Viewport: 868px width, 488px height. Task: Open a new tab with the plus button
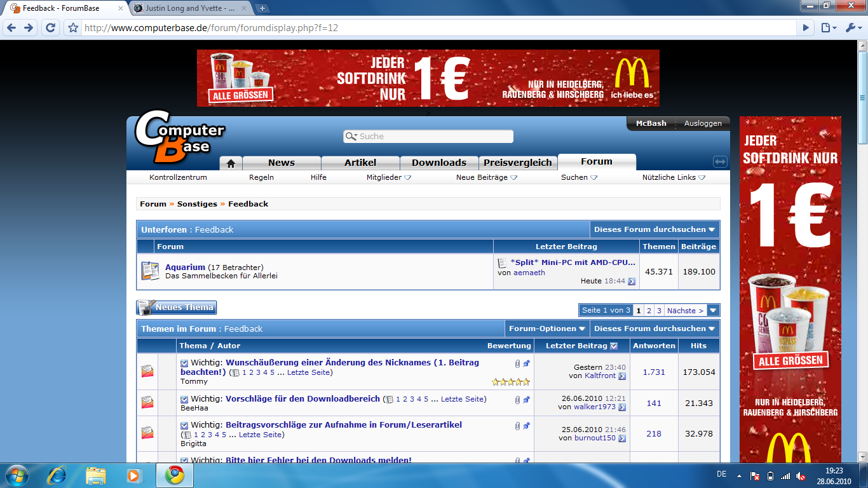click(x=262, y=8)
